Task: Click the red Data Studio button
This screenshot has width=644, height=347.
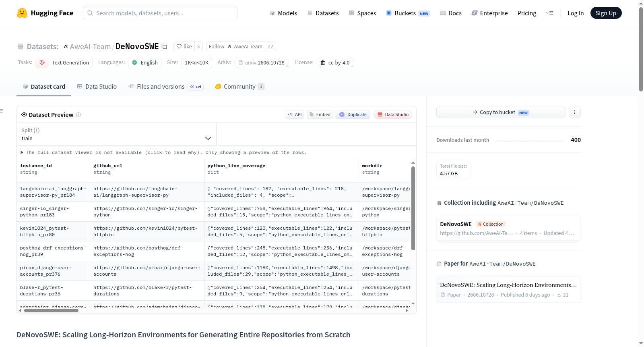Action: tap(393, 114)
